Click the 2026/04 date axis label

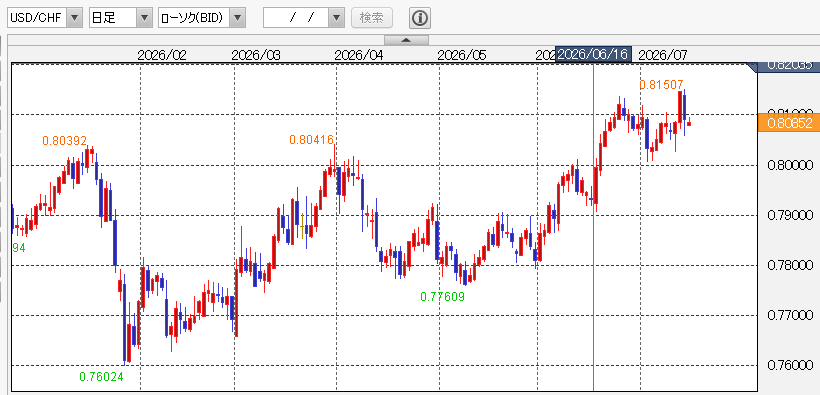pos(359,55)
